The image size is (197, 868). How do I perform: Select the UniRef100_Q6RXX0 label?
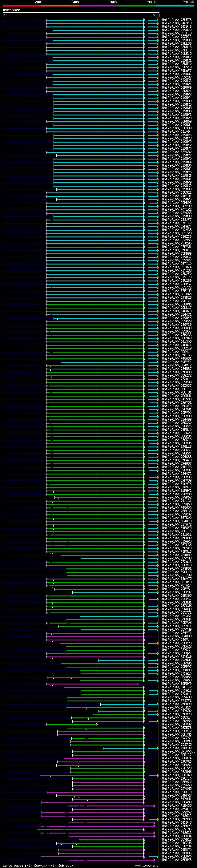(177, 423)
